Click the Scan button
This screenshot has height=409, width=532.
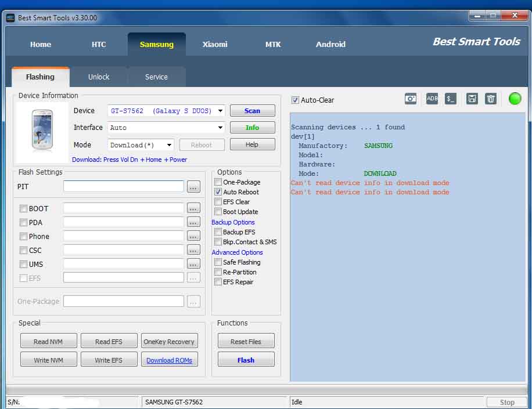click(x=253, y=111)
